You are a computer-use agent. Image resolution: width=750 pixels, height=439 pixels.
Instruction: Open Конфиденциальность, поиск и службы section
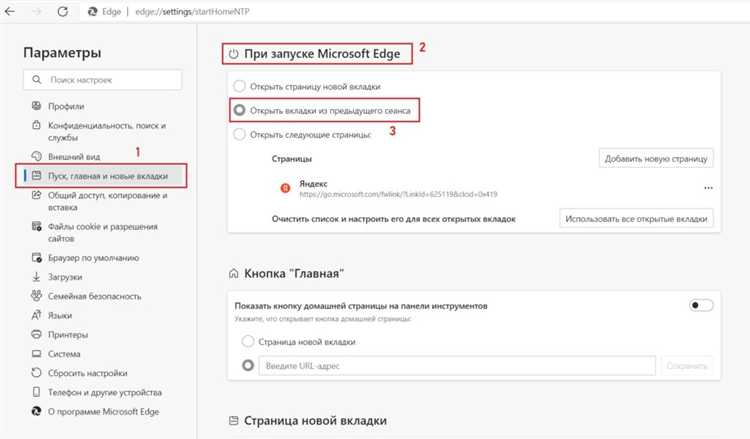tap(107, 131)
